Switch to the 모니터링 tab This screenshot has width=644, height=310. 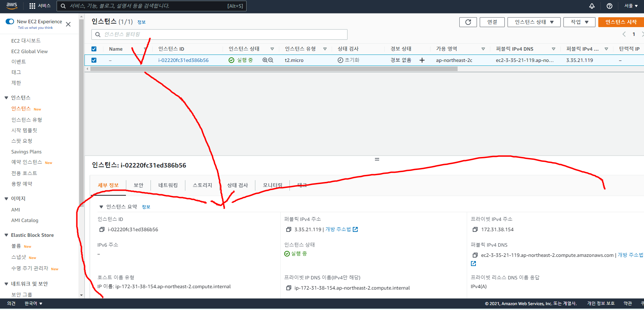273,185
